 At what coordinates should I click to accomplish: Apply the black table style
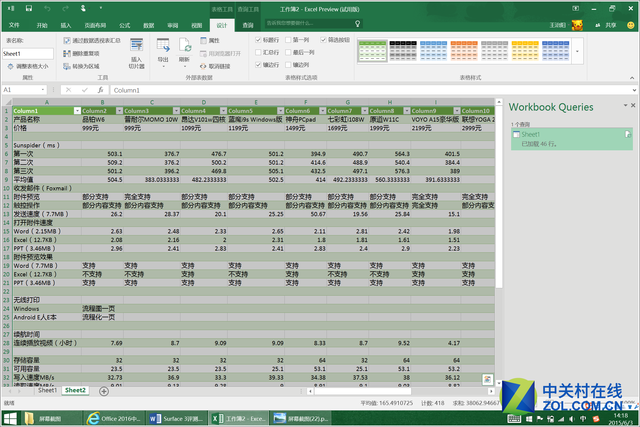coord(403,51)
